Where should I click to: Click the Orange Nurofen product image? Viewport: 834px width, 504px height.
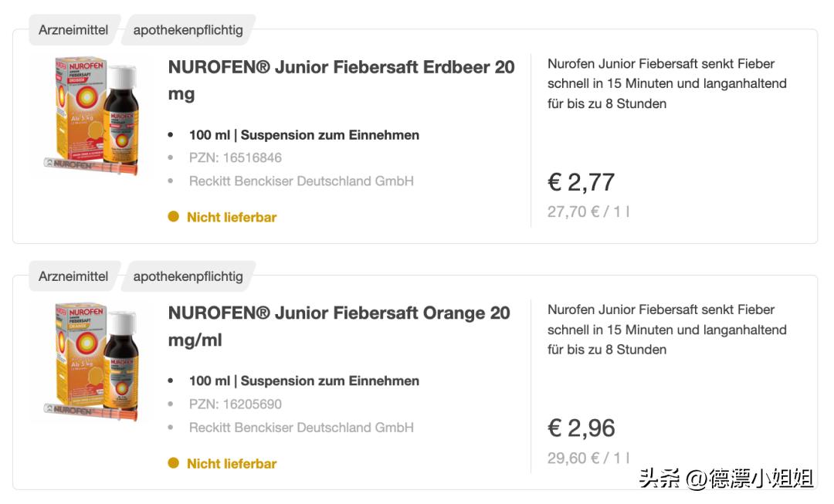(92, 362)
